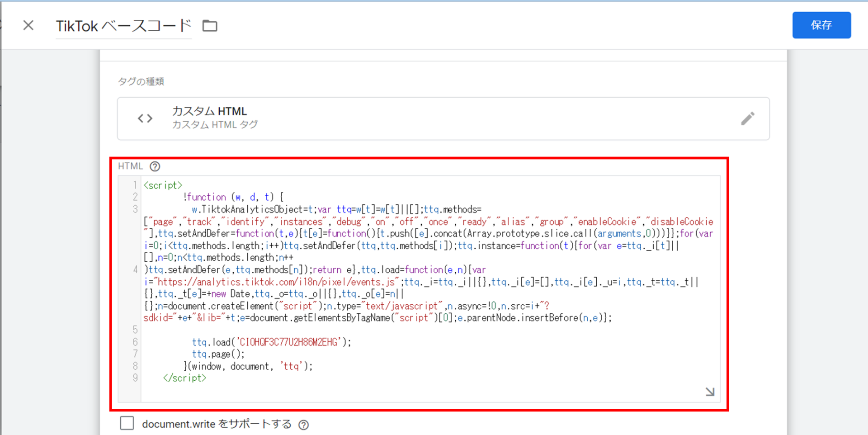Click the folder icon next to tag name

coord(210,26)
